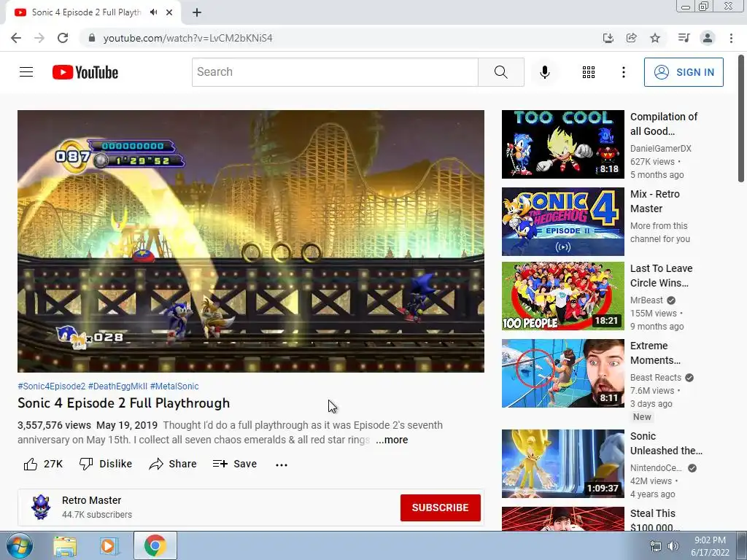Close the Sonic 4 browser tab
Viewport: 747px width, 560px height.
[169, 12]
